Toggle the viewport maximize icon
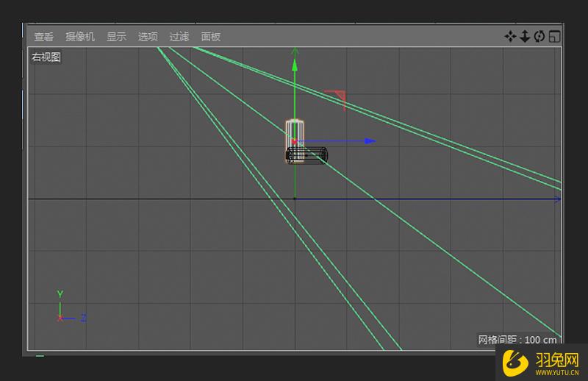 pos(555,37)
